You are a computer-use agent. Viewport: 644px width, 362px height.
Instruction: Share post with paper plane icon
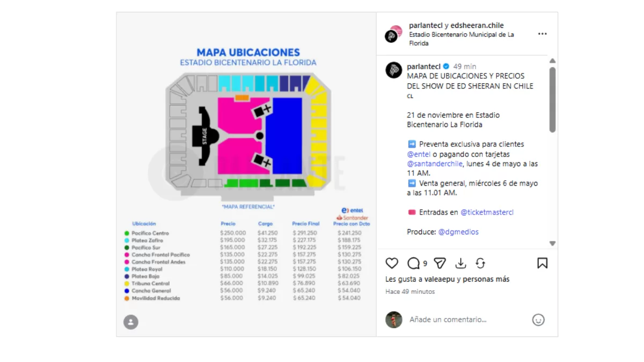(x=440, y=263)
